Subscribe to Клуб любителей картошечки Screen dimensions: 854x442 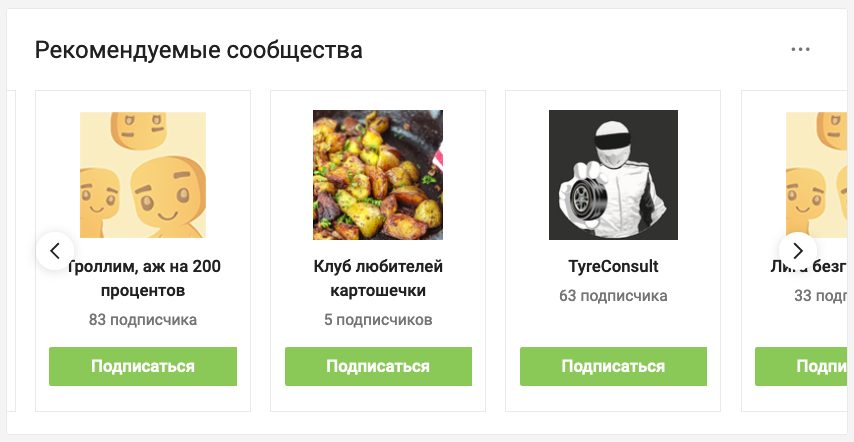pyautogui.click(x=378, y=366)
